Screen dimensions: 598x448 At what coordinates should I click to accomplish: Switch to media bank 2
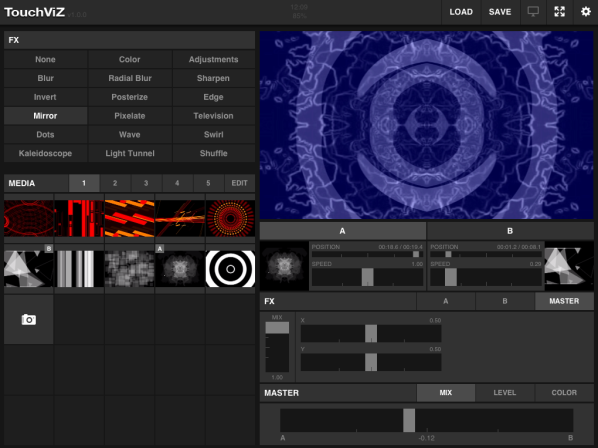(115, 183)
